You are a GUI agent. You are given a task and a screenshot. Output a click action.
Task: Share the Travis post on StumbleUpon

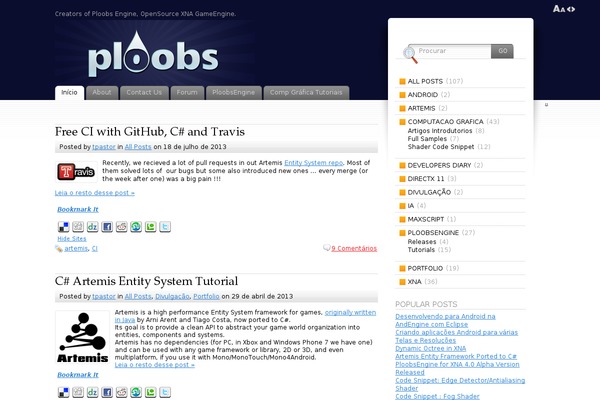click(x=136, y=227)
